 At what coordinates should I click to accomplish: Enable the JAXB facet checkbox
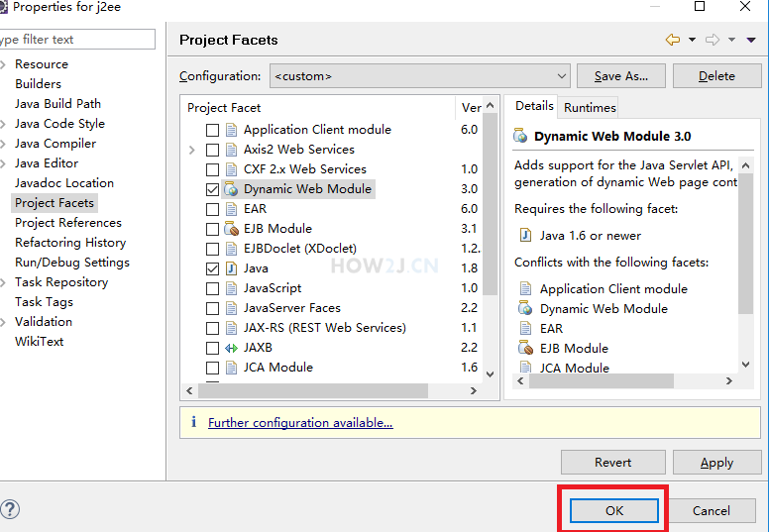pos(212,348)
